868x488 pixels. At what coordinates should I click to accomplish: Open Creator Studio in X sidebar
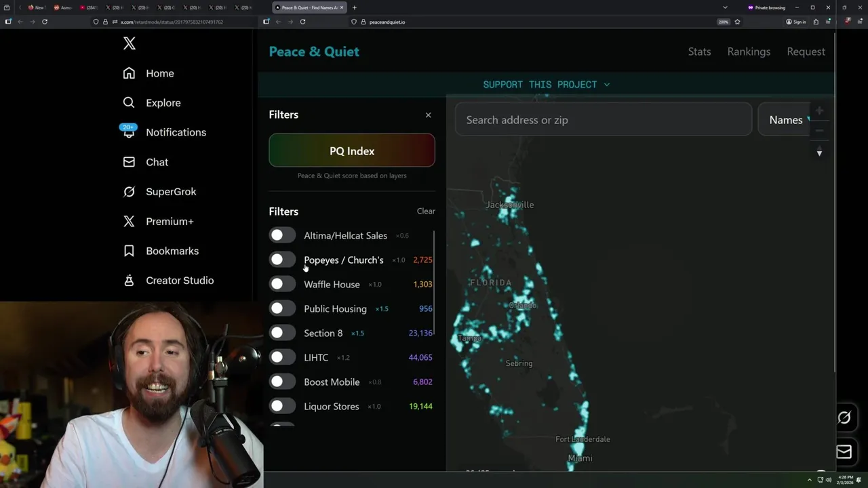pyautogui.click(x=168, y=281)
